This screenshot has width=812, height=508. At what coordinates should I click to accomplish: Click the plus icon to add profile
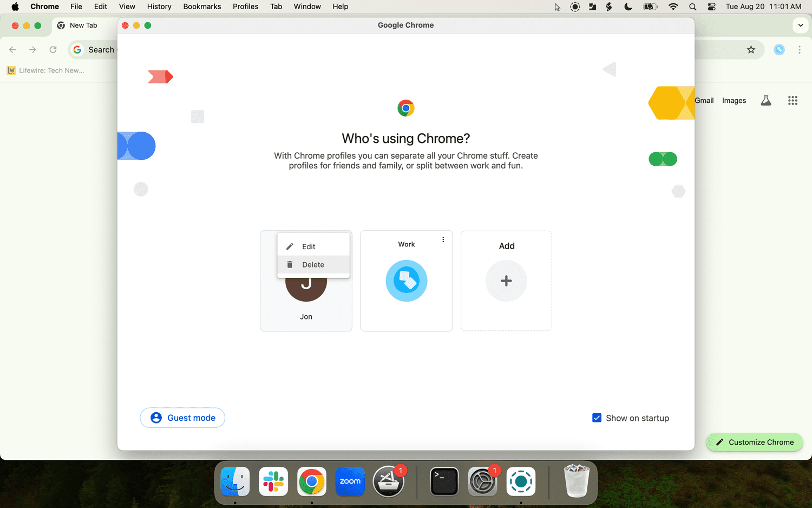click(506, 281)
